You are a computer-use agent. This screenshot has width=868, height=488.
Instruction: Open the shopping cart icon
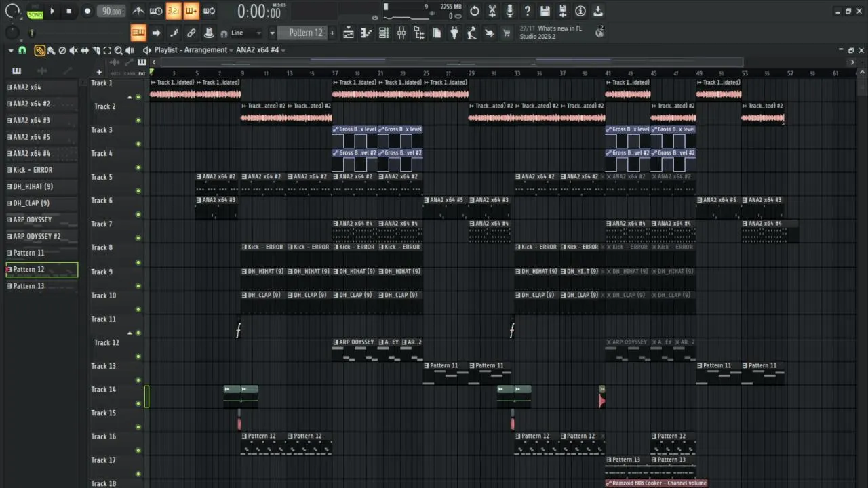[507, 33]
